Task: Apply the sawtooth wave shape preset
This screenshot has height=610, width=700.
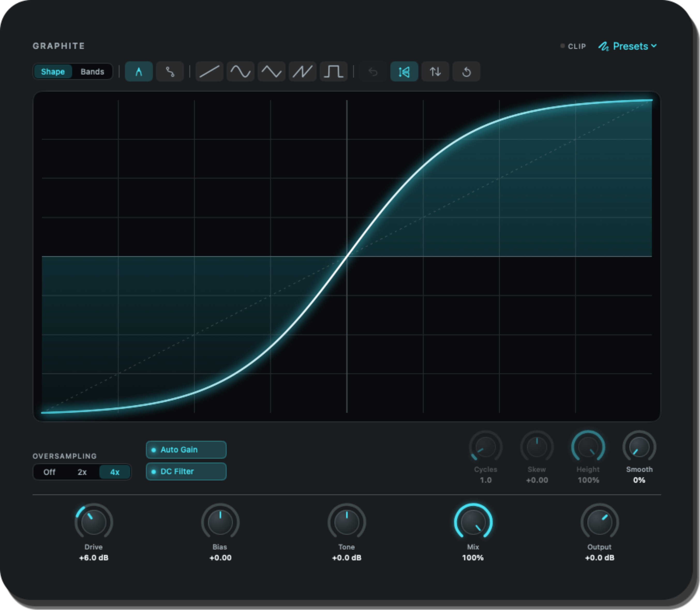Action: tap(302, 72)
